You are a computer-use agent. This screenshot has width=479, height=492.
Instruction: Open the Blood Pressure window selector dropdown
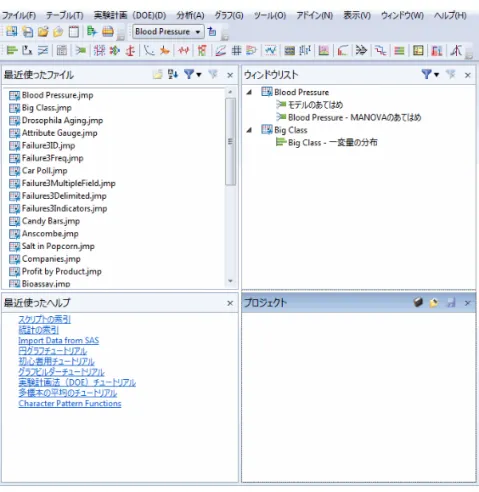pyautogui.click(x=168, y=32)
